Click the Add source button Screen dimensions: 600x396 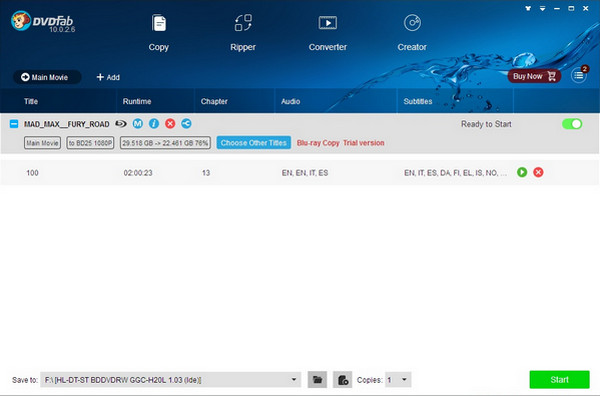click(108, 77)
